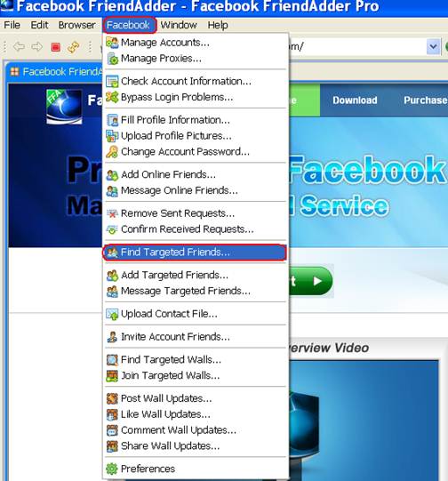
Task: Click the Find Targeted Walls magnifier icon
Action: point(112,360)
